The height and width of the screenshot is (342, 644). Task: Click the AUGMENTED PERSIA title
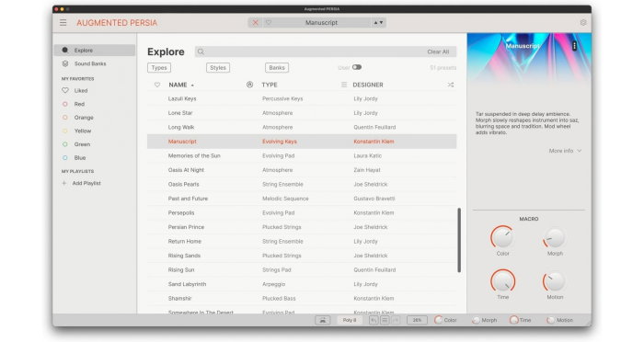click(117, 23)
